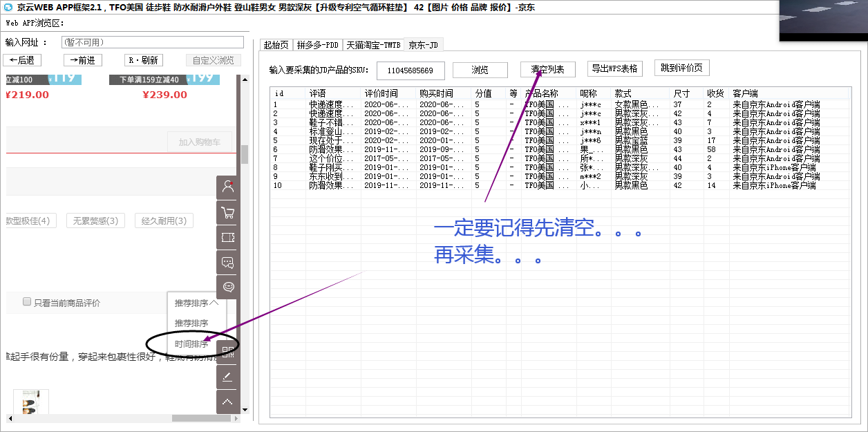
Task: Click the 浏览 browse button
Action: pos(480,71)
